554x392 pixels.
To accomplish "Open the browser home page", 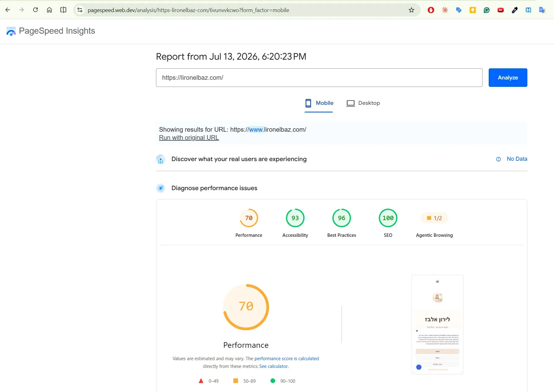I will coord(49,10).
